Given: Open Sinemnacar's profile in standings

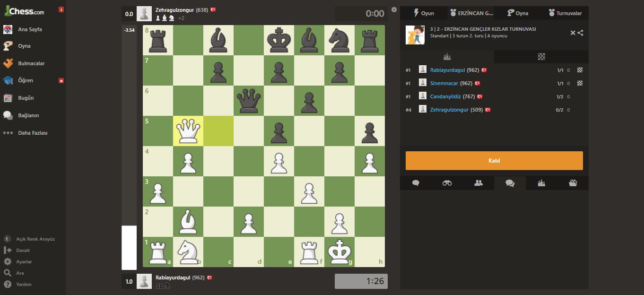Looking at the screenshot, I should [444, 83].
